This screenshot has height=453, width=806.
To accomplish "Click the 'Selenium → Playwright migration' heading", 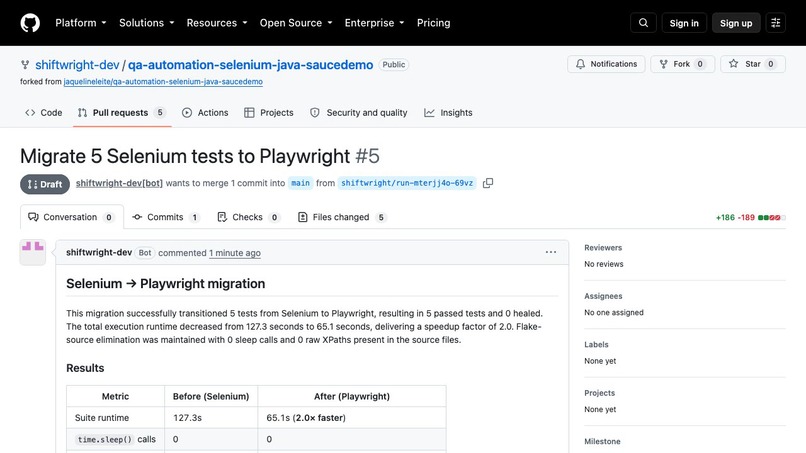I will 166,284.
